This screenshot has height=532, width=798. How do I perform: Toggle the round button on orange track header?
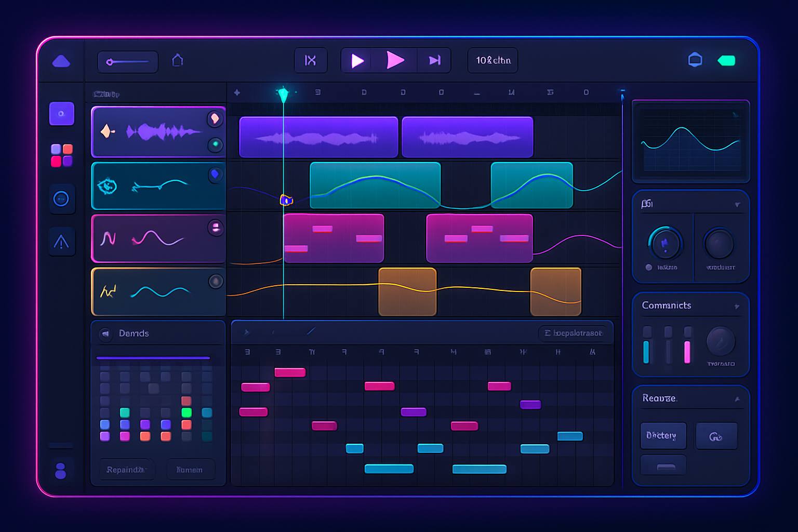click(216, 282)
